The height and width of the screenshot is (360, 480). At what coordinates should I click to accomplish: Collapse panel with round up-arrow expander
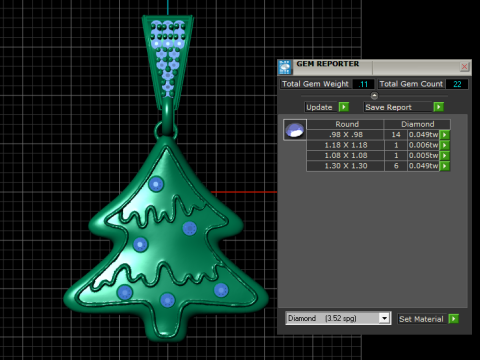(x=374, y=96)
